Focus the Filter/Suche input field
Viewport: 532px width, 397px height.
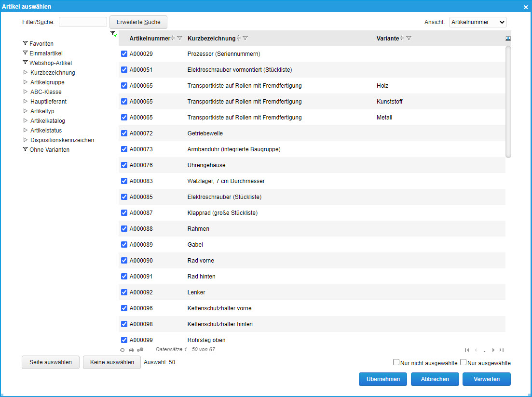83,22
